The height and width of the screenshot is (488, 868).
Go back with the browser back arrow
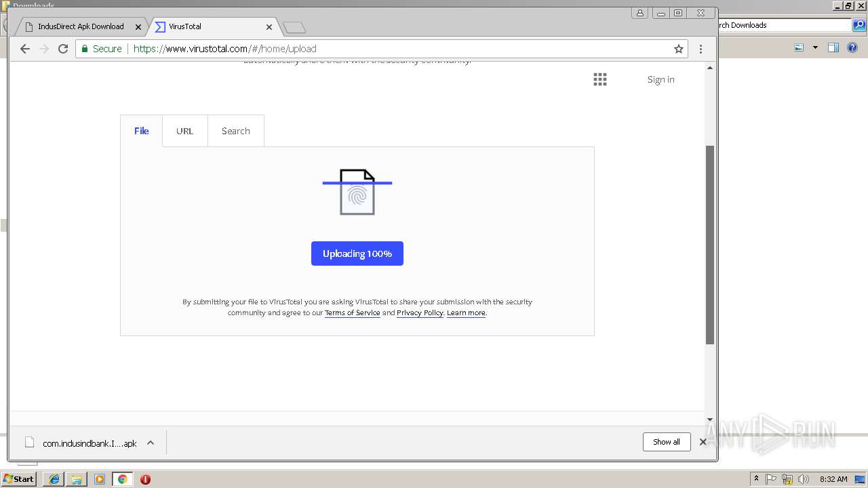click(x=25, y=49)
